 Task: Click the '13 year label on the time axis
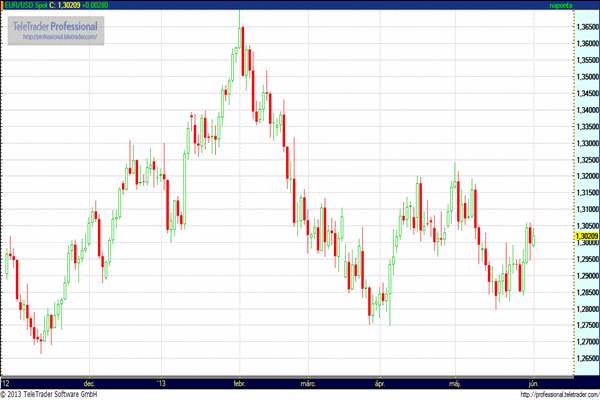[160, 382]
